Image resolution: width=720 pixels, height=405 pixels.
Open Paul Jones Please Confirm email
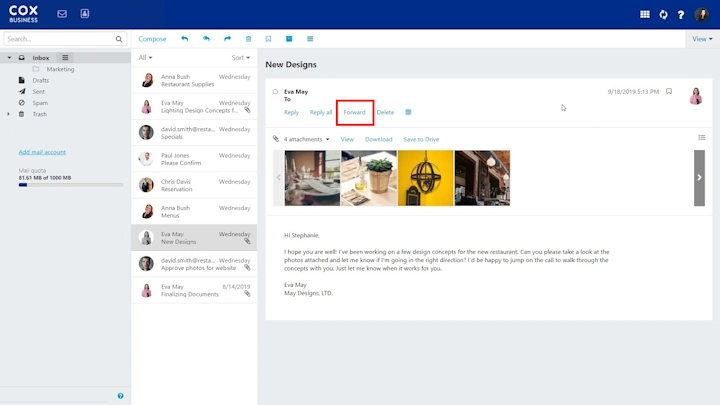coord(194,159)
